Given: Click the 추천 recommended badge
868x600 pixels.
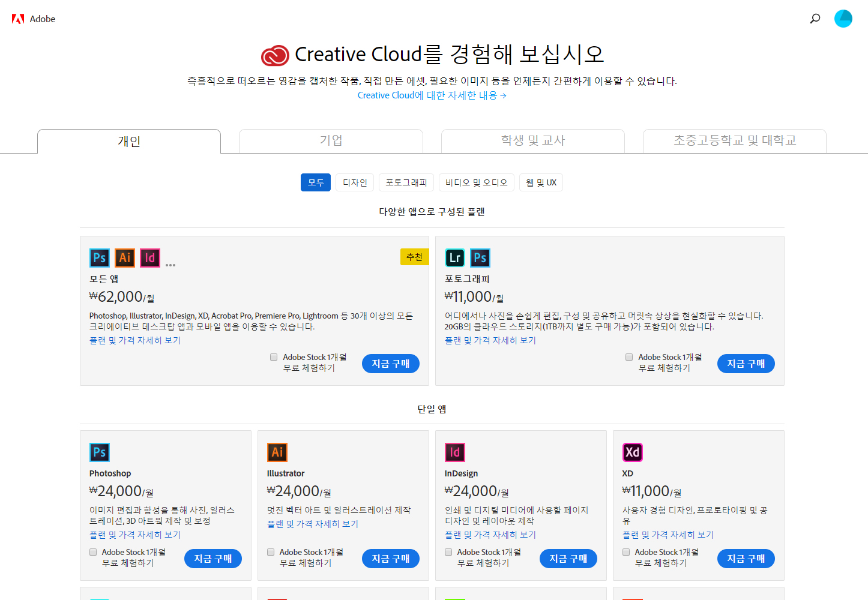Looking at the screenshot, I should coord(415,257).
